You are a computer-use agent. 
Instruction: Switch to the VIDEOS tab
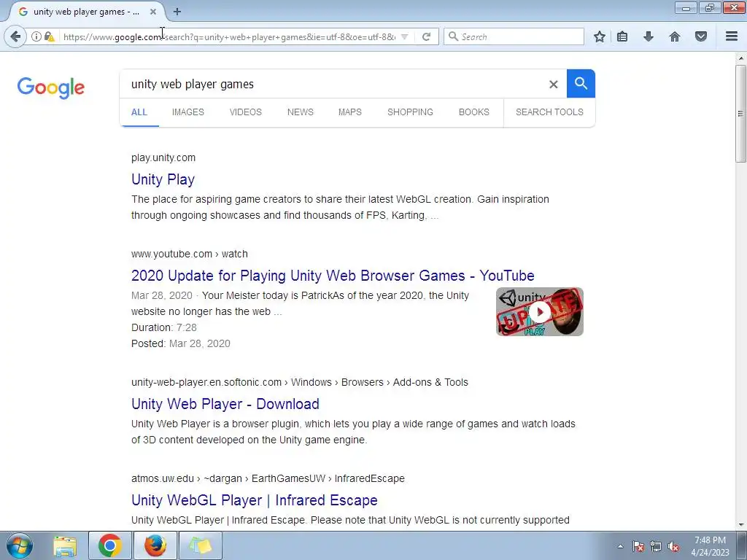point(245,112)
